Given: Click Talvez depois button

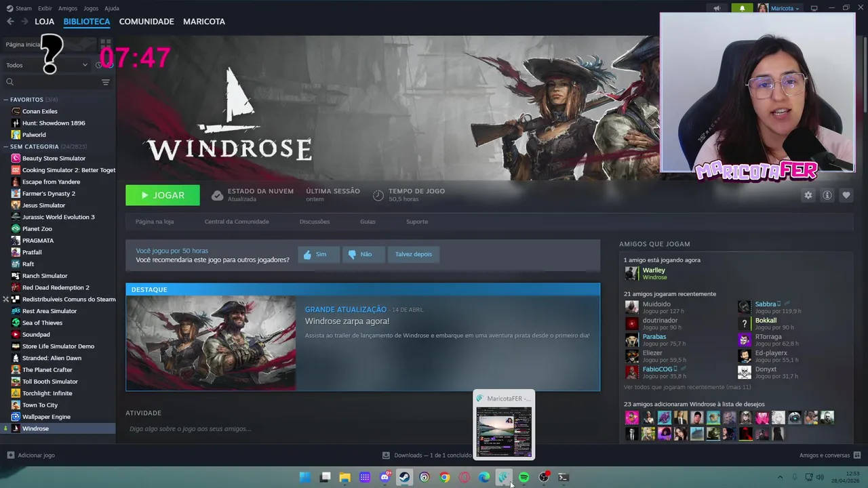Looking at the screenshot, I should pyautogui.click(x=413, y=254).
